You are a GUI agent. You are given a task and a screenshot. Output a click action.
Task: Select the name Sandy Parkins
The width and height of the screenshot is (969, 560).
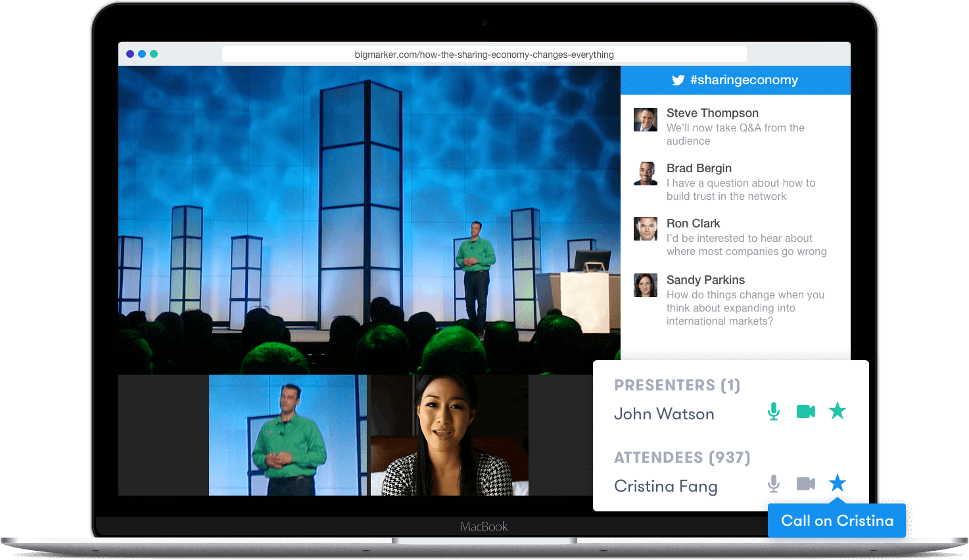tap(705, 280)
